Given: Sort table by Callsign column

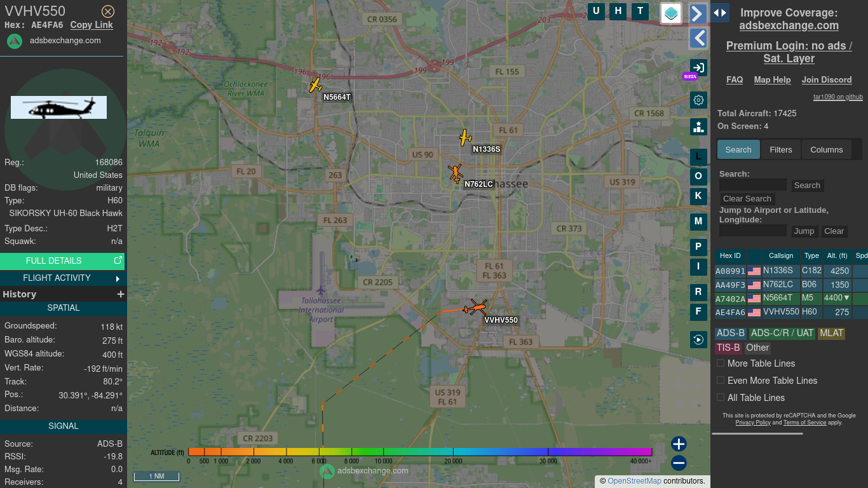Looking at the screenshot, I should pyautogui.click(x=781, y=256).
